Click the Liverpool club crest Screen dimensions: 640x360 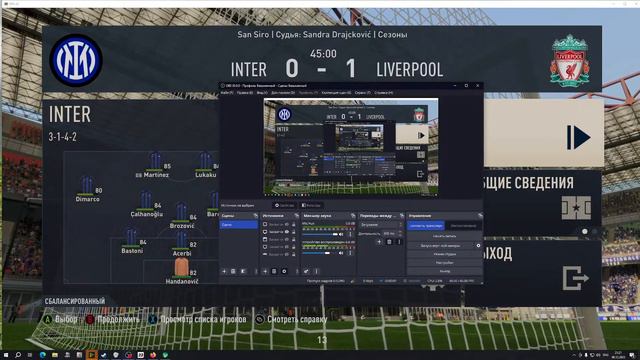[x=570, y=60]
